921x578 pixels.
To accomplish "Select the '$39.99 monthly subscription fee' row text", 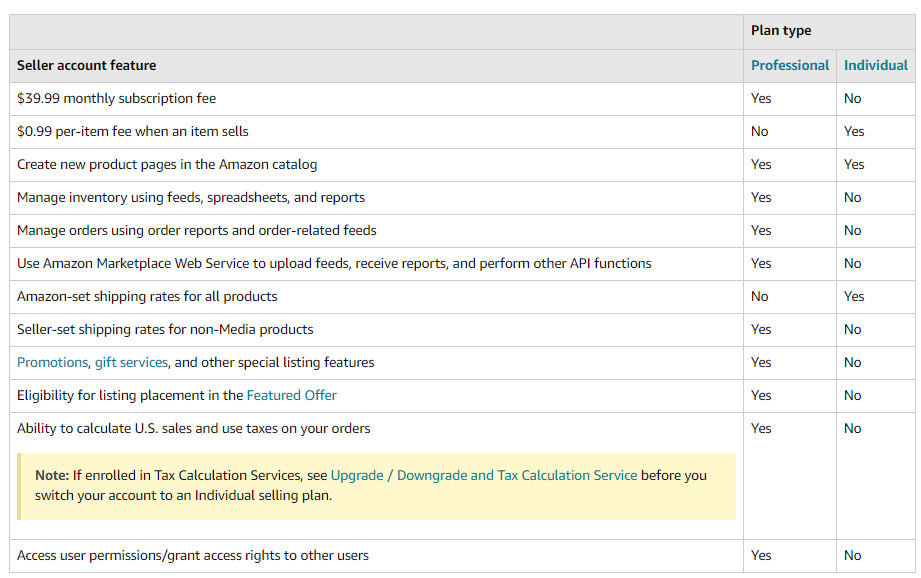I will pyautogui.click(x=116, y=98).
